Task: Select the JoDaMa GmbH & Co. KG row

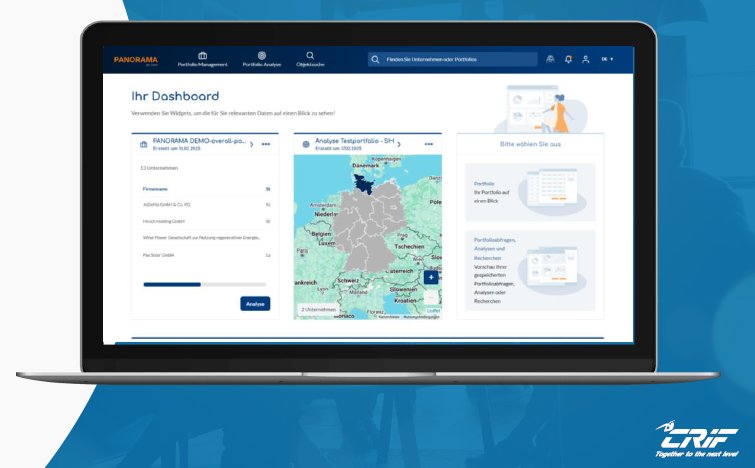Action: (x=205, y=205)
